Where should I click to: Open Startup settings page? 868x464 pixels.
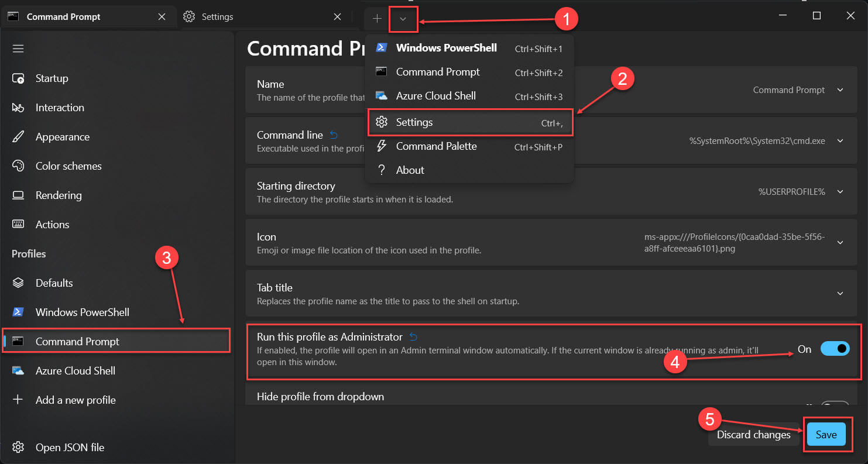click(x=117, y=78)
